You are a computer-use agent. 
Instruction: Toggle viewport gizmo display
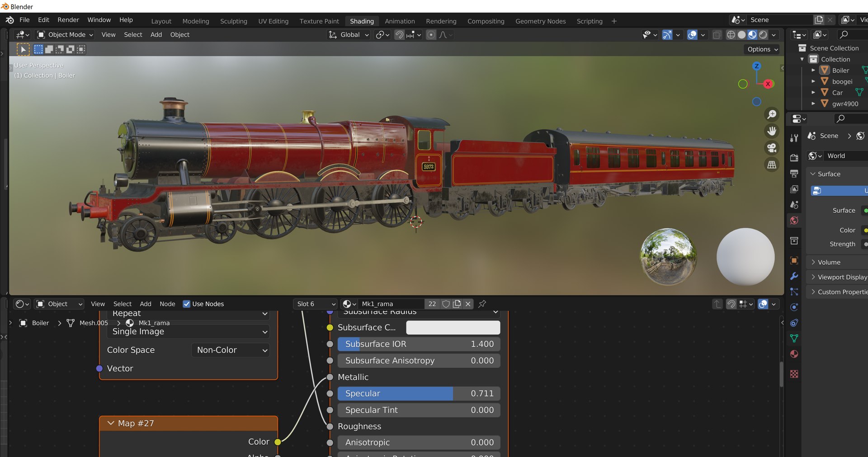(x=667, y=35)
